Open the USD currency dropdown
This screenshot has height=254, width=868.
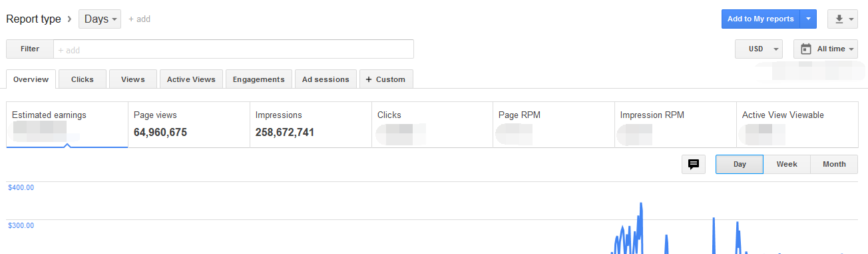[759, 49]
